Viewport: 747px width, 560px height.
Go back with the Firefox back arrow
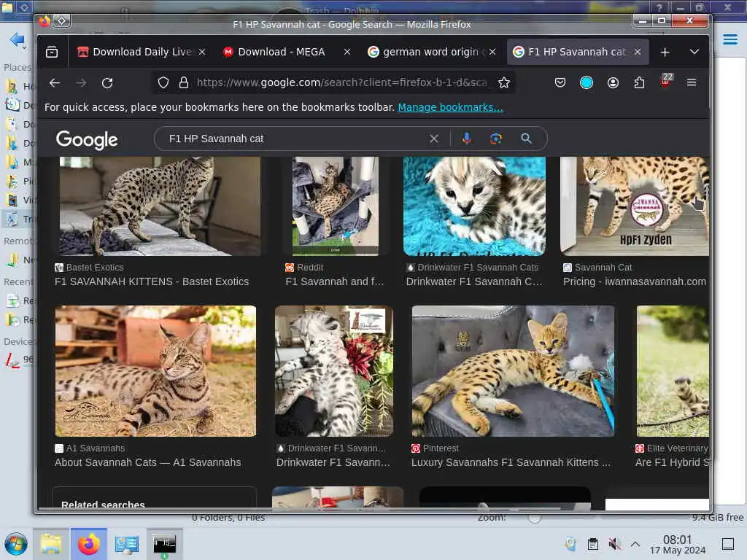(x=55, y=83)
